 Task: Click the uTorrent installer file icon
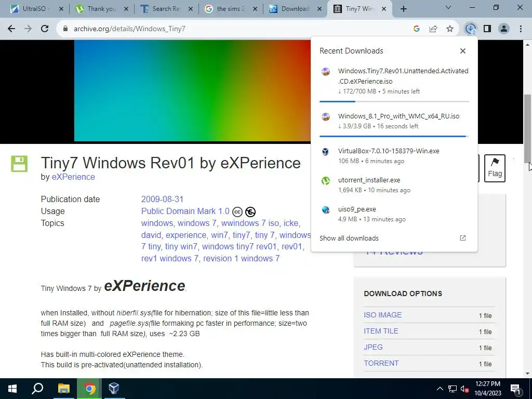[325, 180]
